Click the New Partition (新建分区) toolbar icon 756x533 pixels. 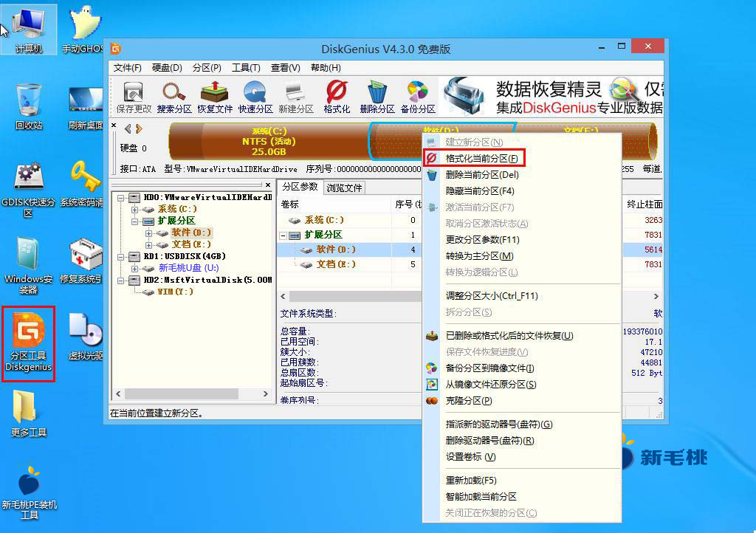pyautogui.click(x=295, y=98)
